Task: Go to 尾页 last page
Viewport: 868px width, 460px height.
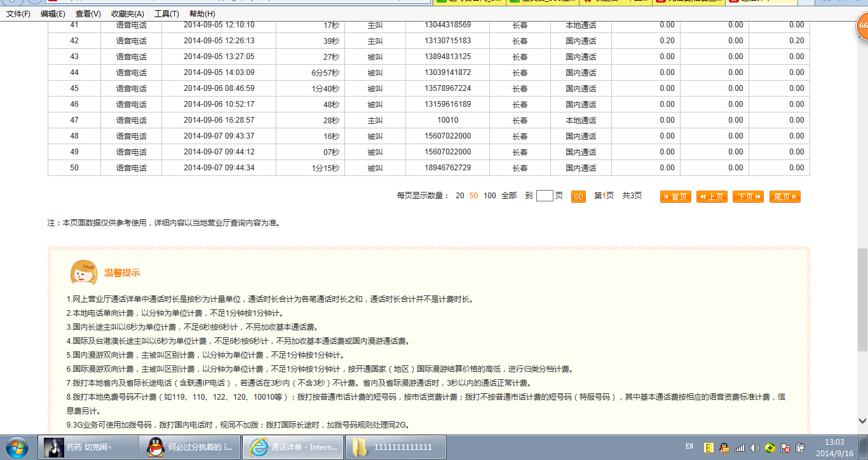Action: (785, 196)
